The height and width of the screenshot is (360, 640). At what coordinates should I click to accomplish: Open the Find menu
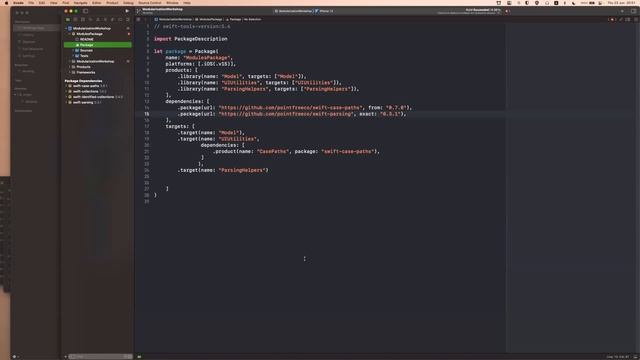click(x=65, y=3)
